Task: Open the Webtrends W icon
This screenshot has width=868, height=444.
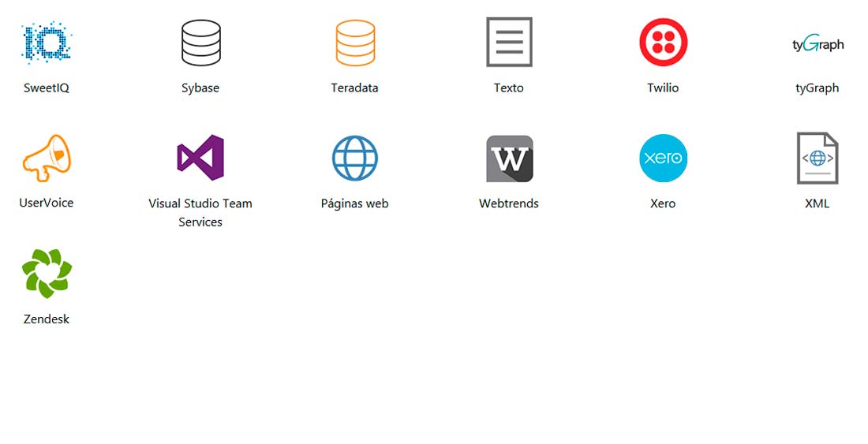Action: coord(509,159)
